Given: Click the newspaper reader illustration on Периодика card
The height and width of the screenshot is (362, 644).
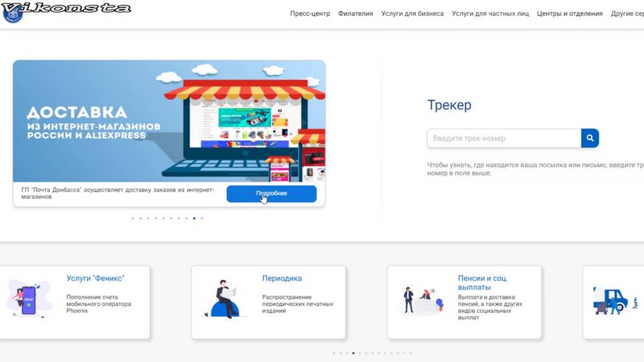Looking at the screenshot, I should click(224, 299).
